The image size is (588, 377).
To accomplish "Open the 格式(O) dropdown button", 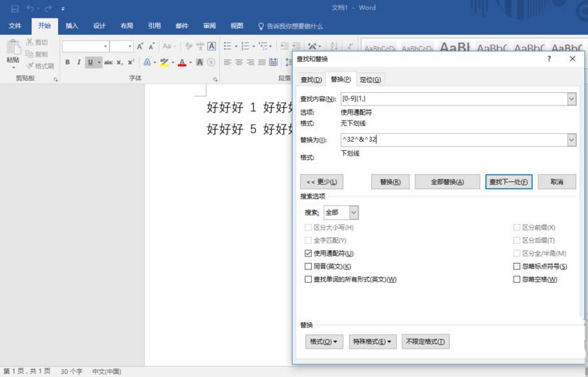I will coord(324,342).
